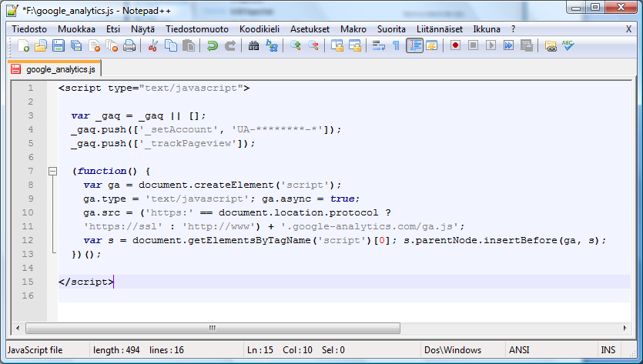643x364 pixels.
Task: Open Find using the binoculars icon
Action: click(x=253, y=45)
